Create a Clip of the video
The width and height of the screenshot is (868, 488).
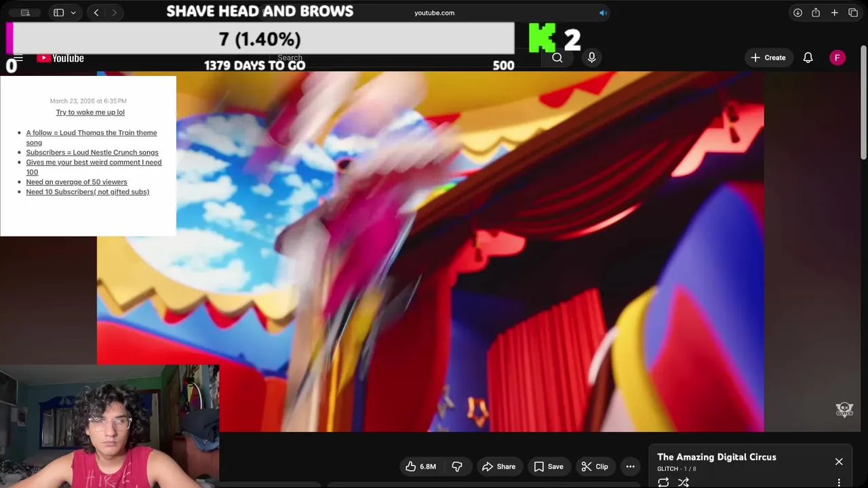[x=595, y=466]
